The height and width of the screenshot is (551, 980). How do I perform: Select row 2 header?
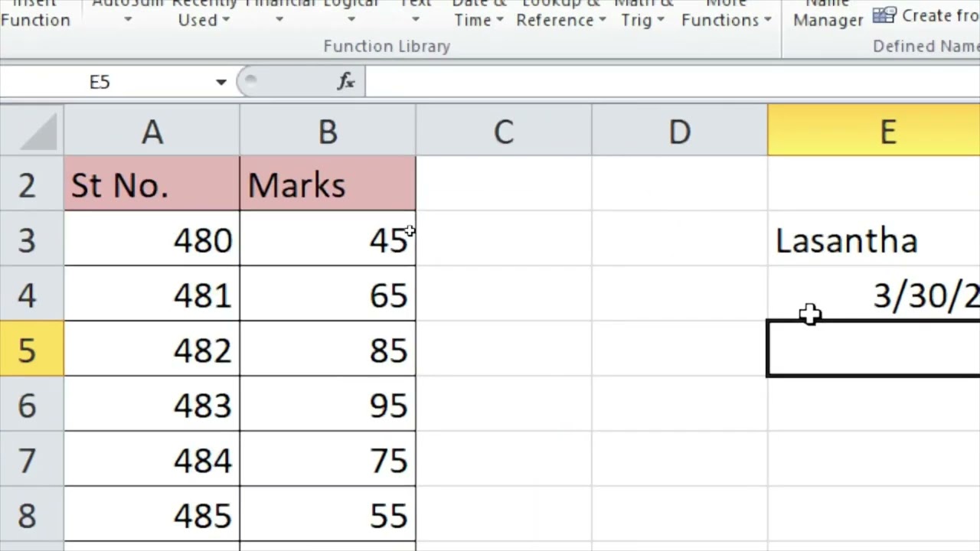click(32, 184)
